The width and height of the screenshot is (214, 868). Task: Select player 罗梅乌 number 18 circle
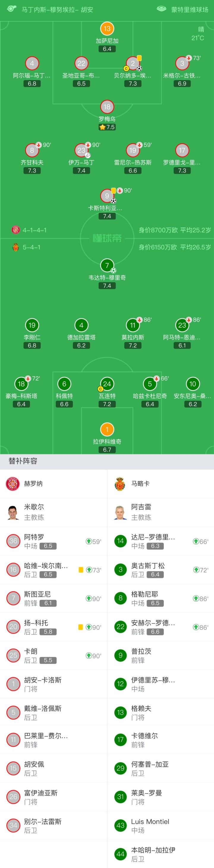point(107,107)
